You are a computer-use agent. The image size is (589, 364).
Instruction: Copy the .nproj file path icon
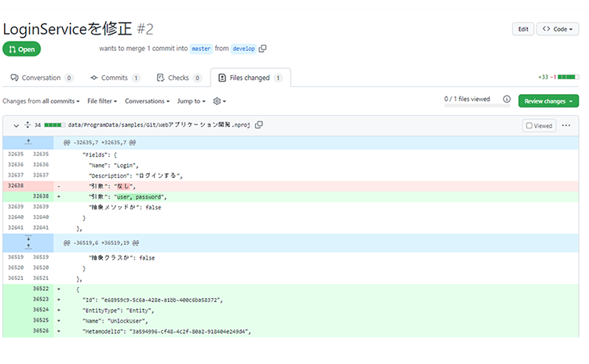[259, 125]
